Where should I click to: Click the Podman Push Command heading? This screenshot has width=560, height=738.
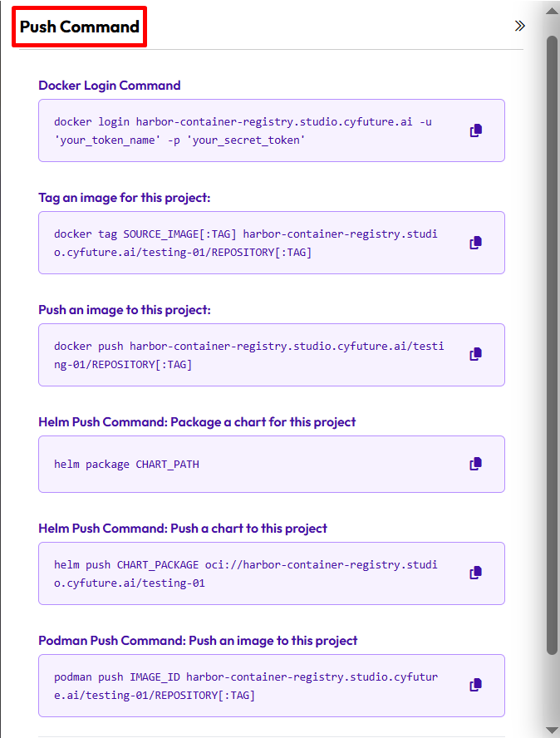[198, 641]
